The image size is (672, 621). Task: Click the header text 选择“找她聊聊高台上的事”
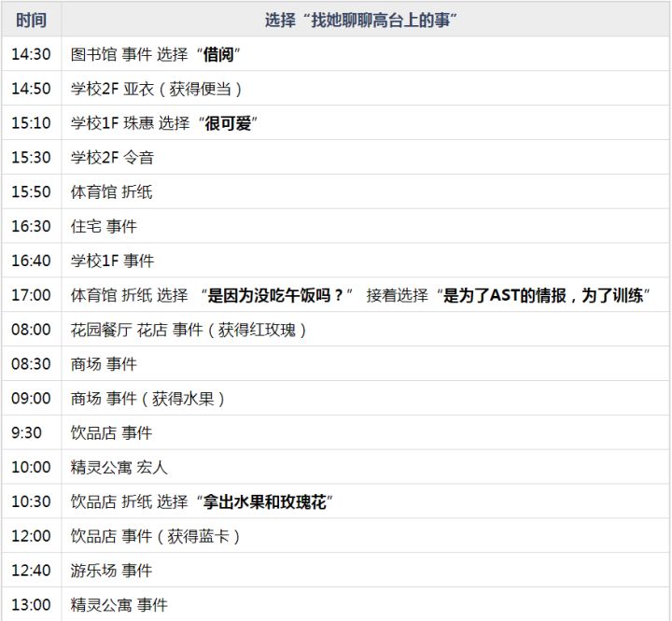click(360, 21)
